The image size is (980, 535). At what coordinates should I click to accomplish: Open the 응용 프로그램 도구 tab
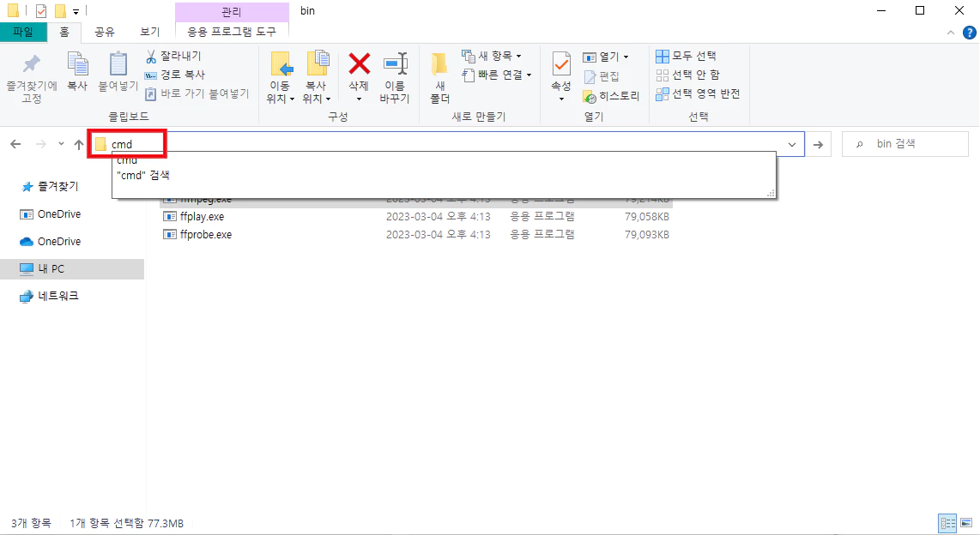click(x=231, y=31)
